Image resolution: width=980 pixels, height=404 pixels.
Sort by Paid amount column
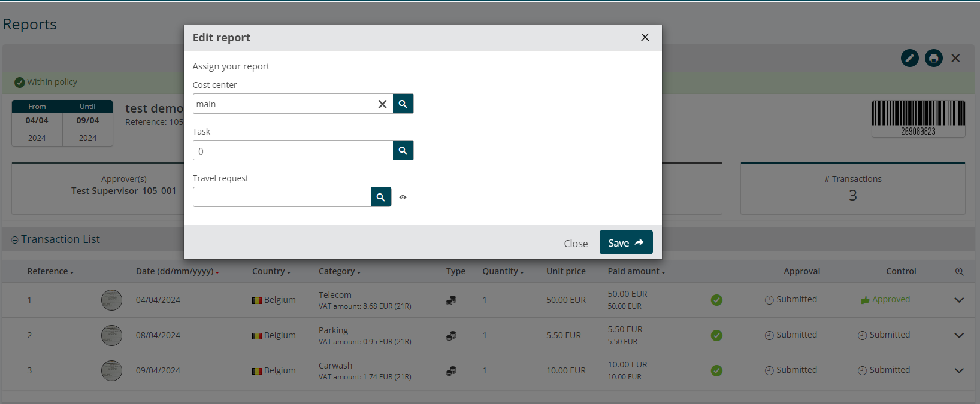coord(636,271)
